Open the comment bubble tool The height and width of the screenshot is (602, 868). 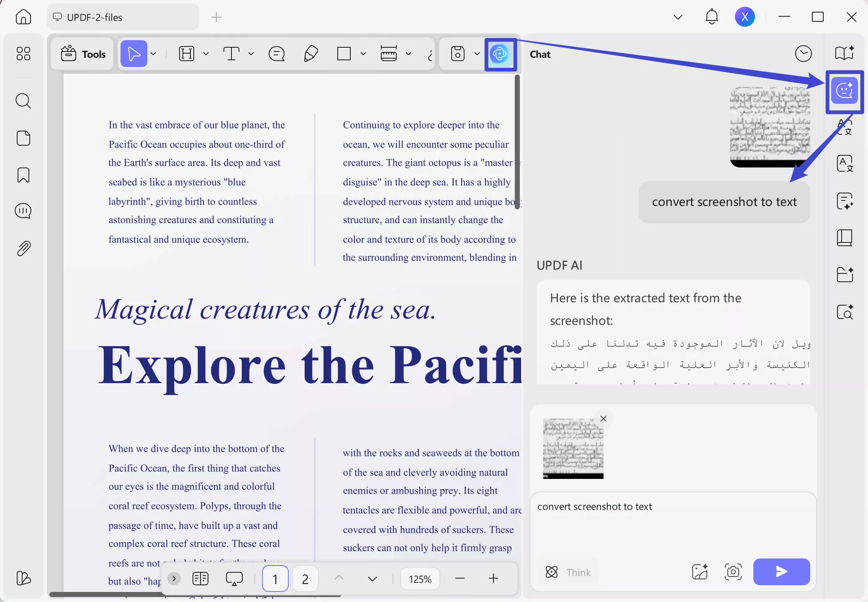[277, 54]
